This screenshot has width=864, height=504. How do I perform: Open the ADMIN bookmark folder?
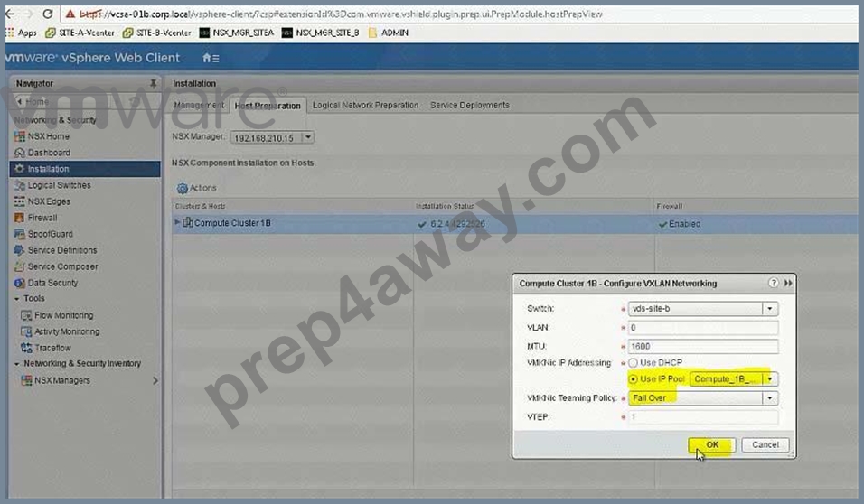[x=389, y=33]
